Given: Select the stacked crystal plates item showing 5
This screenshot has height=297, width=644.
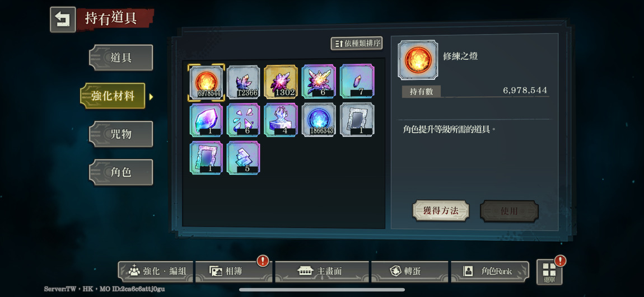Looking at the screenshot, I should point(244,158).
